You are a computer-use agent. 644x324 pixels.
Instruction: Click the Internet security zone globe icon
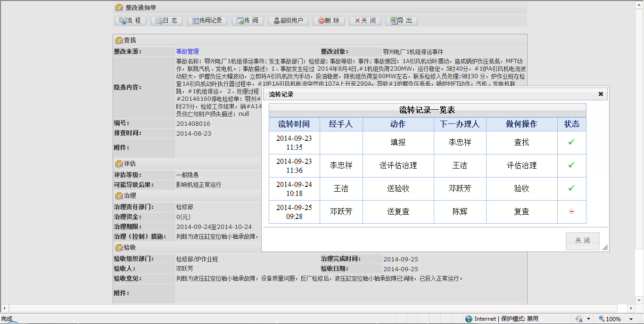[x=469, y=319]
